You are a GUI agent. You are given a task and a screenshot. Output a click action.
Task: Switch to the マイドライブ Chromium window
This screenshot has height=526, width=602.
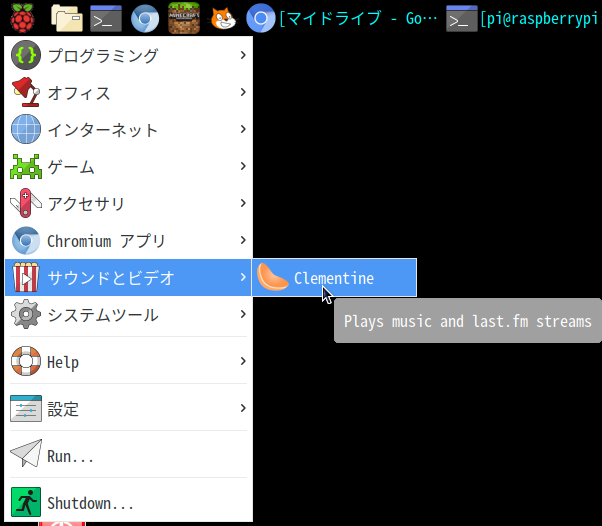[342, 18]
